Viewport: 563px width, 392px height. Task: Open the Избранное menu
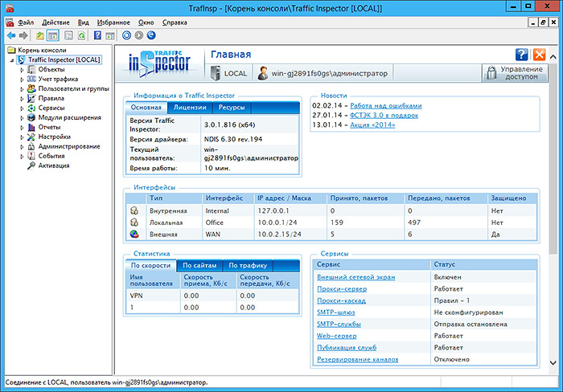113,22
